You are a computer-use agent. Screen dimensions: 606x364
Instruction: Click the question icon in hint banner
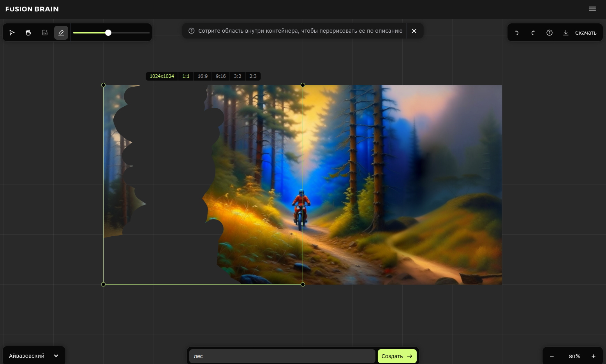click(192, 31)
